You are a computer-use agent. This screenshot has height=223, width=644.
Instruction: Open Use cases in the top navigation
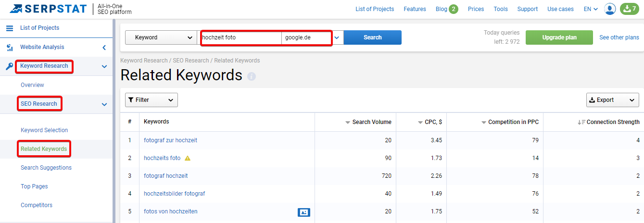click(x=560, y=9)
